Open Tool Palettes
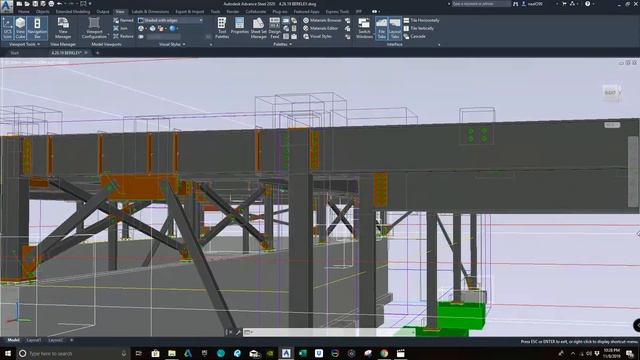640x360 pixels. point(222,28)
